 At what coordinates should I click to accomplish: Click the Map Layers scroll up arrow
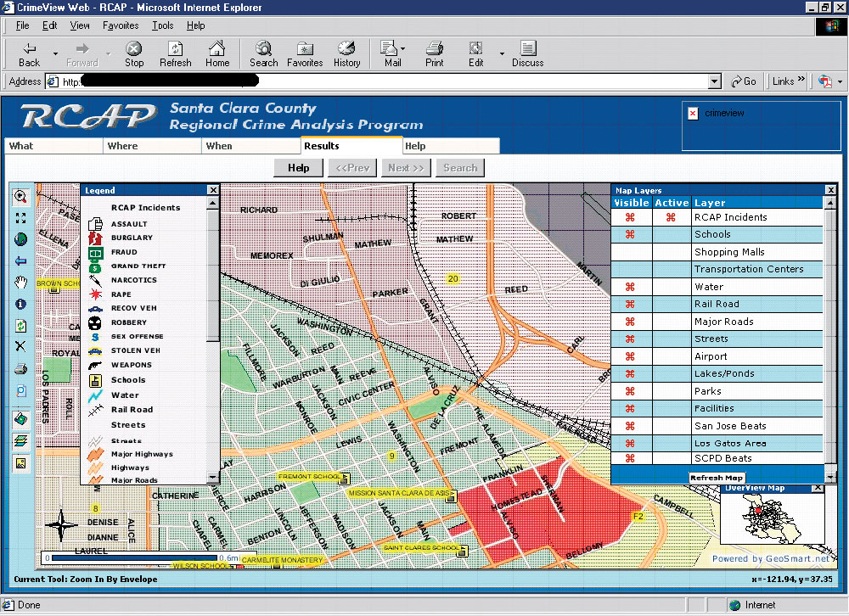tap(829, 203)
